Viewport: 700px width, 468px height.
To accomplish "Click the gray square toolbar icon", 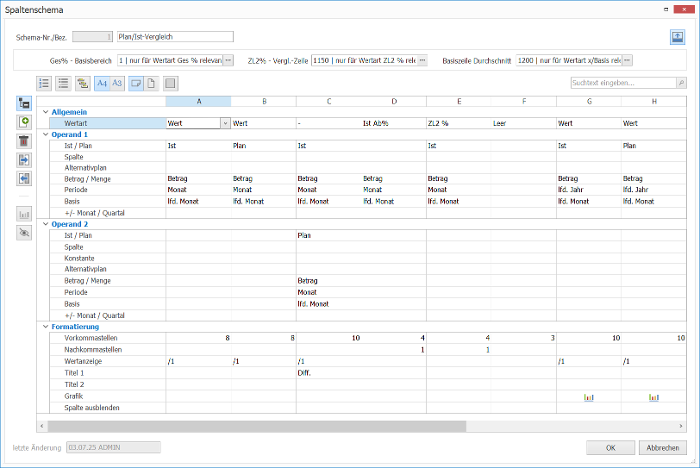I will pos(170,83).
